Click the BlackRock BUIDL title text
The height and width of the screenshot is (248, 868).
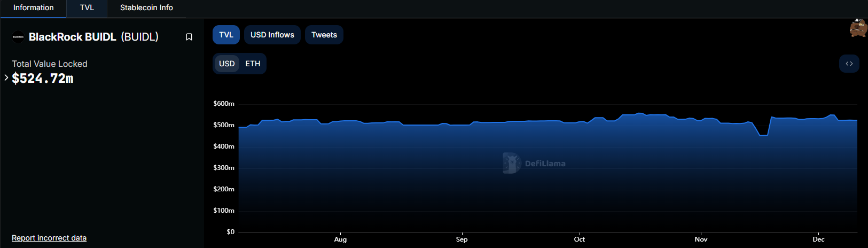(72, 37)
